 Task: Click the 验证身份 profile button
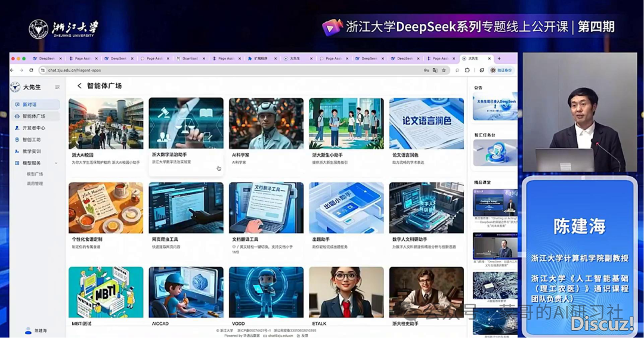[501, 70]
